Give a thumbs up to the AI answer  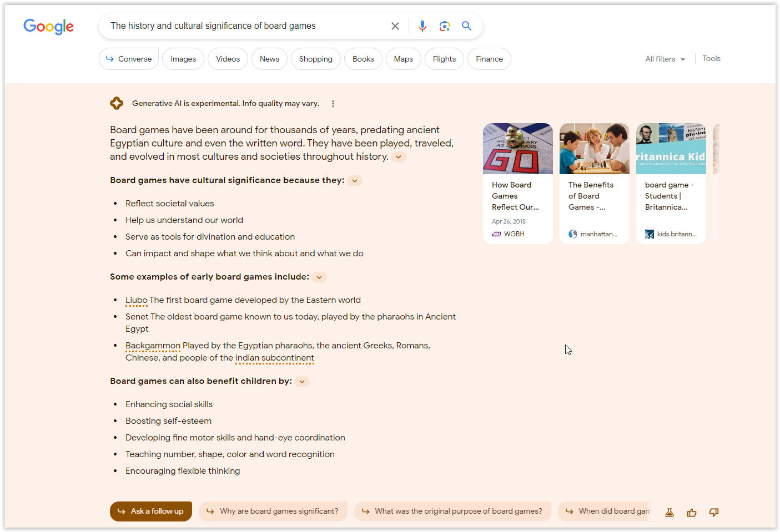point(691,512)
